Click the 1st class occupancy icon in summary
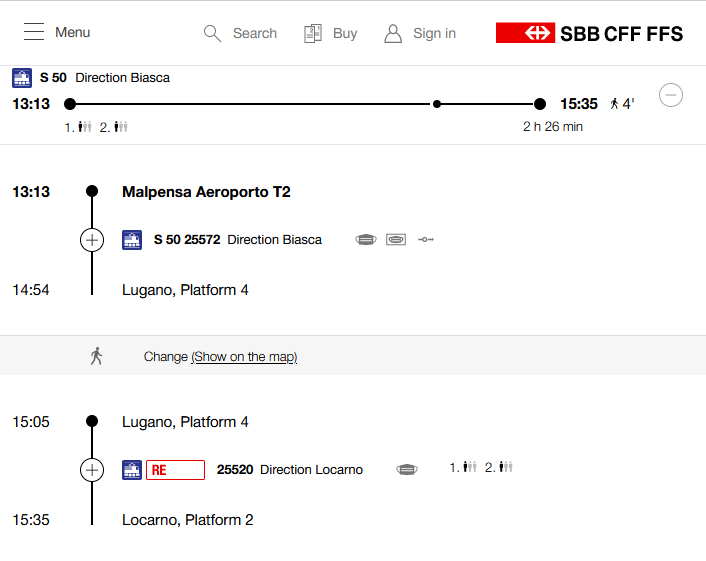Viewport: 706px width, 561px height. pyautogui.click(x=85, y=127)
